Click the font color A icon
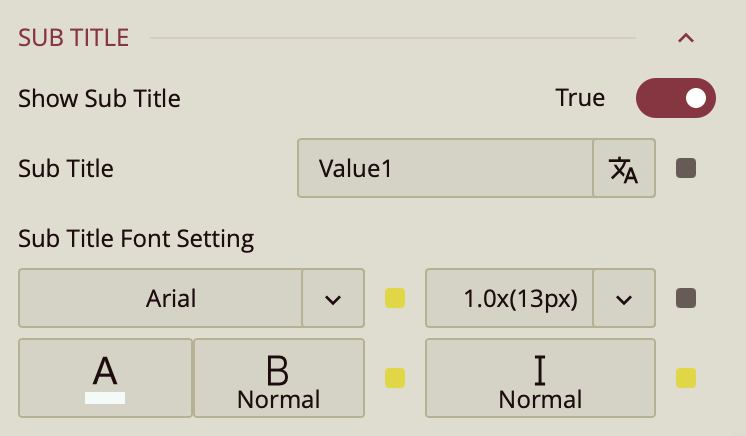The height and width of the screenshot is (436, 746). click(x=105, y=371)
